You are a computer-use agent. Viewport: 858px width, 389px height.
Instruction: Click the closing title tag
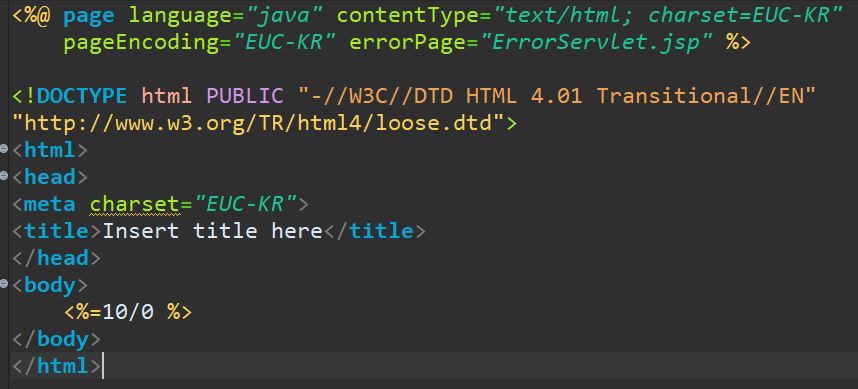tap(375, 231)
